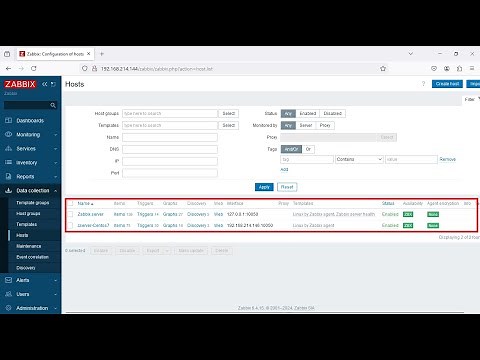
Task: Open Template groups submenu item
Action: (x=33, y=203)
